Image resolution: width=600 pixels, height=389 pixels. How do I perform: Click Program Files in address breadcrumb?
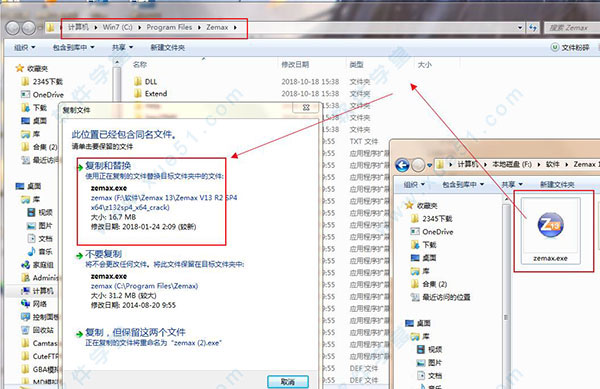pyautogui.click(x=169, y=27)
